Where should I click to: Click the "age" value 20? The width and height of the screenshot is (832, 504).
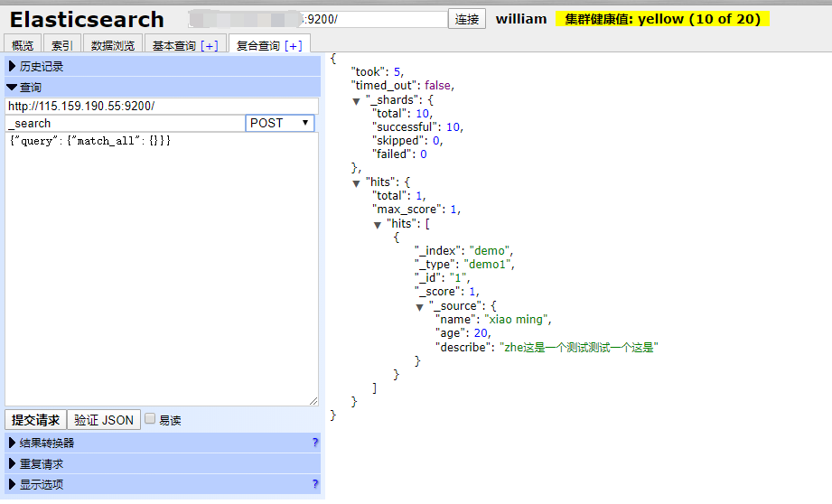(x=481, y=333)
